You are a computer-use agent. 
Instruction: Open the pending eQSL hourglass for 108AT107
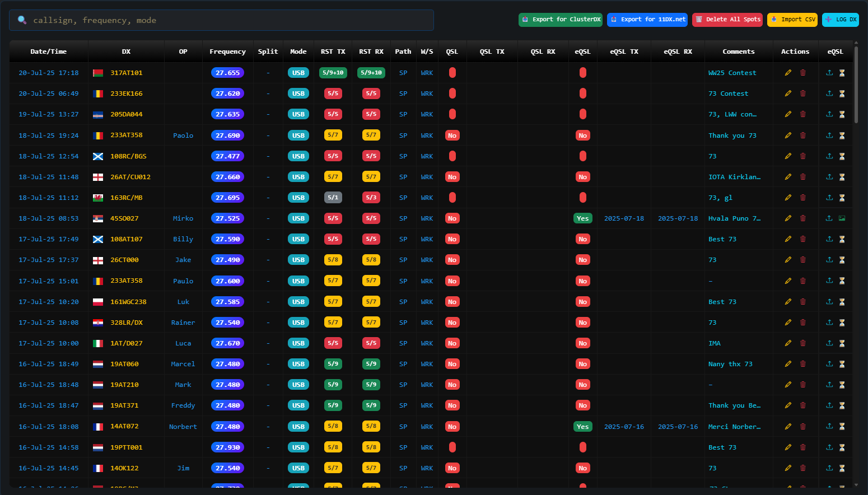[842, 239]
